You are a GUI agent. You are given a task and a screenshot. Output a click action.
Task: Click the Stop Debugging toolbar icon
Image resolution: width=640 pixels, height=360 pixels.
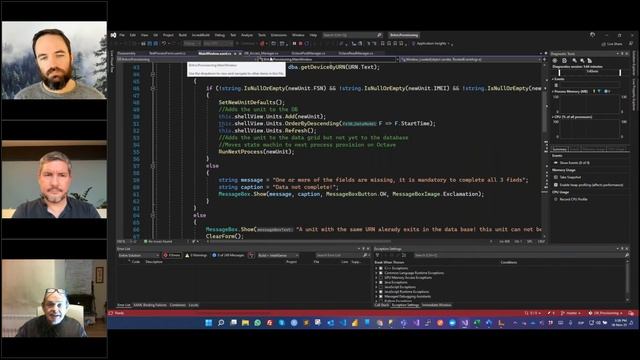pyautogui.click(x=300, y=43)
